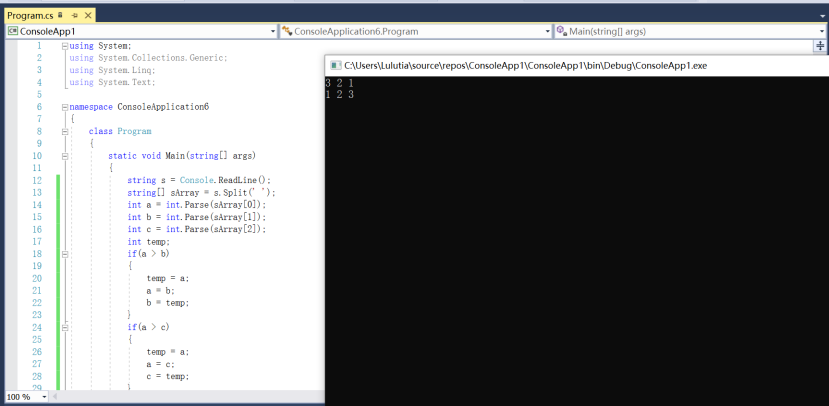This screenshot has height=406, width=829.
Task: Click the horizontal scrollbar left arrow
Action: pos(54,396)
